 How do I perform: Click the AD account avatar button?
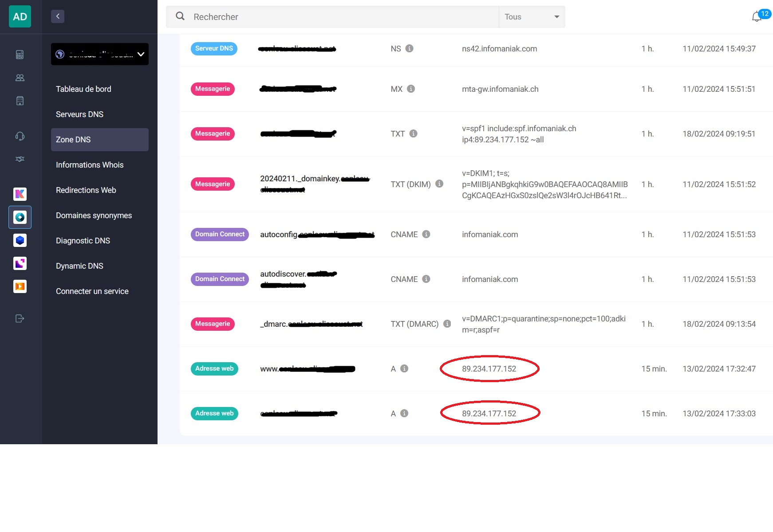tap(20, 17)
